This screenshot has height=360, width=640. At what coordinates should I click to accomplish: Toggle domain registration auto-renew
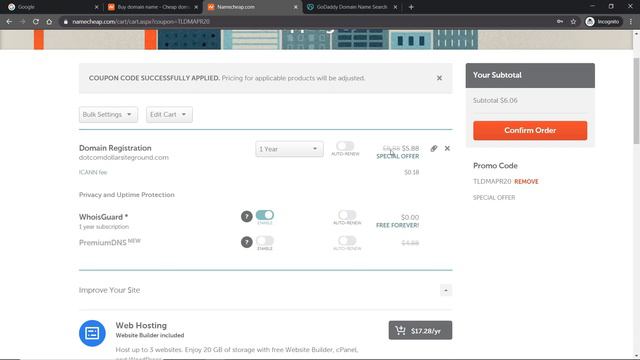(x=345, y=146)
